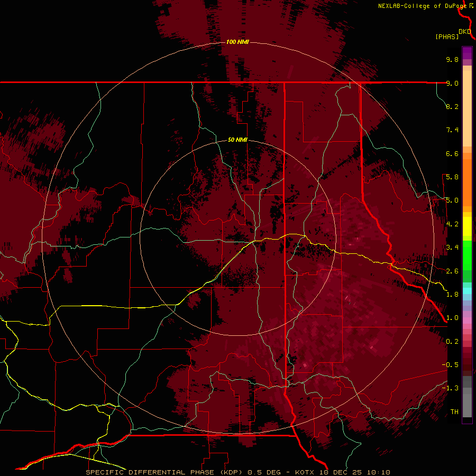The image size is (476, 476).
Task: Click the -1.3 scale value
Action: [450, 388]
